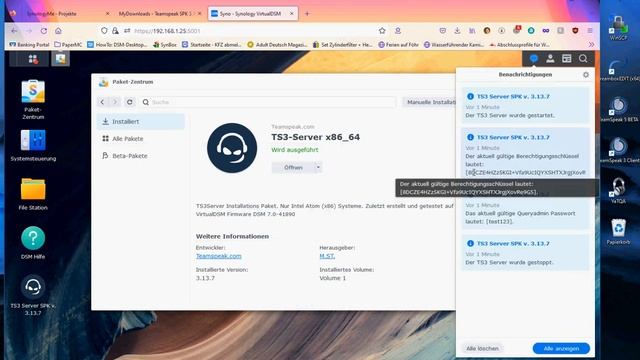Click Wird ausgeführt status text
The width and height of the screenshot is (640, 360).
[295, 150]
